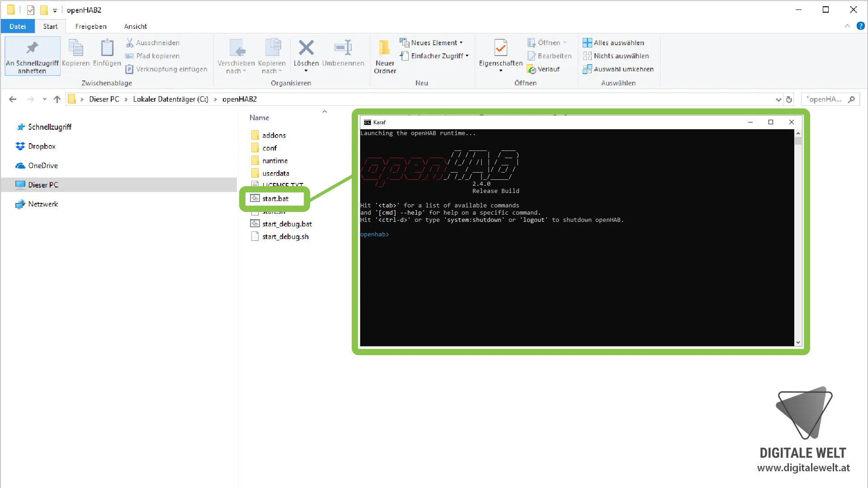Open Kopieren nach dropdown
Screen dimensions: 868x488
272,56
